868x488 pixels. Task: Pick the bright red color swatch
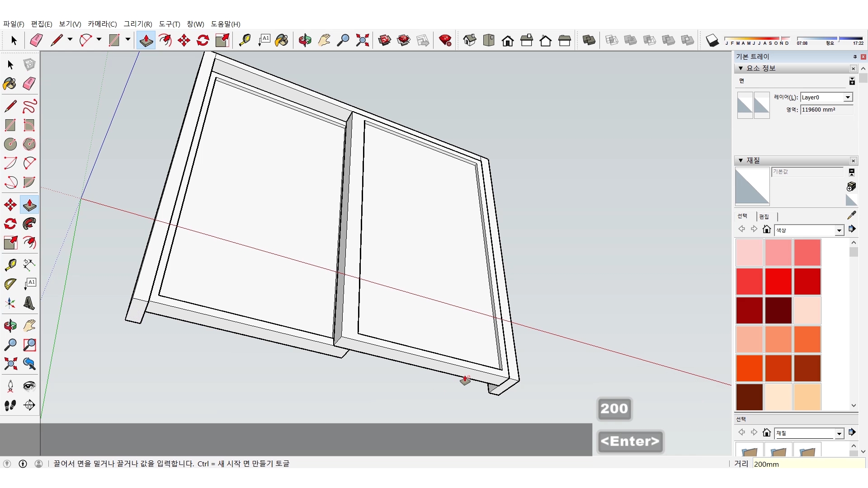click(778, 281)
